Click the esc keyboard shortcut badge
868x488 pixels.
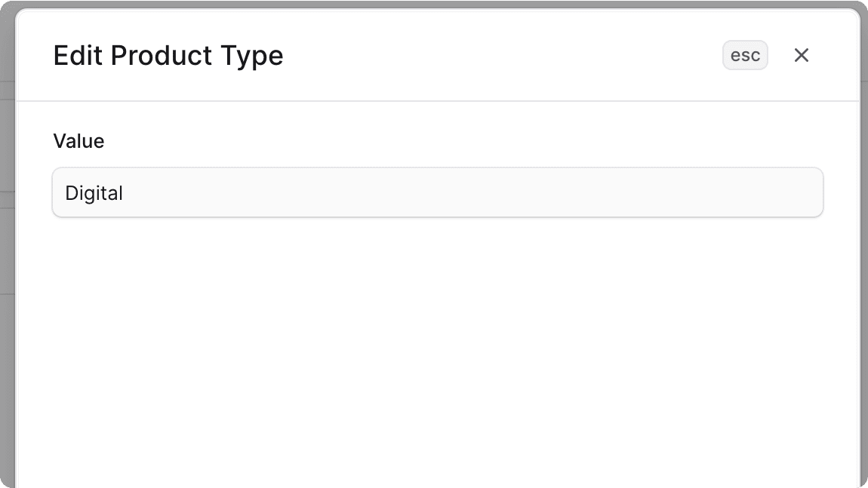745,55
